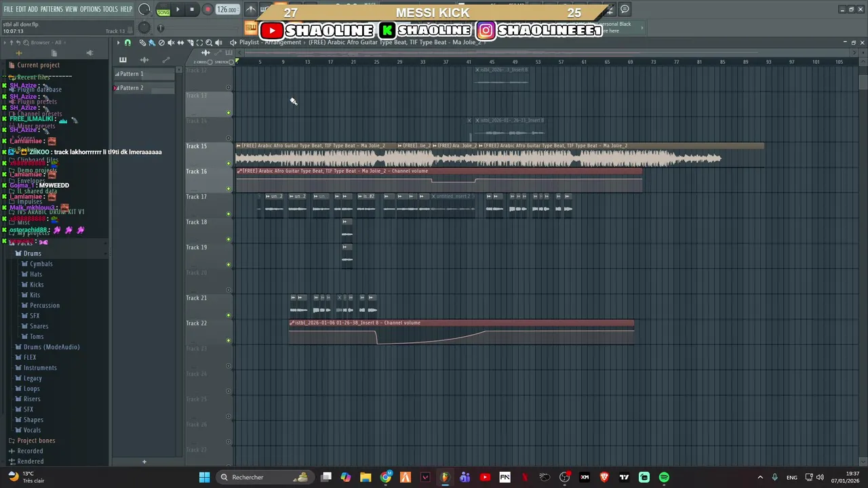The width and height of the screenshot is (868, 488).
Task: Expand the Risers folder
Action: (x=32, y=399)
